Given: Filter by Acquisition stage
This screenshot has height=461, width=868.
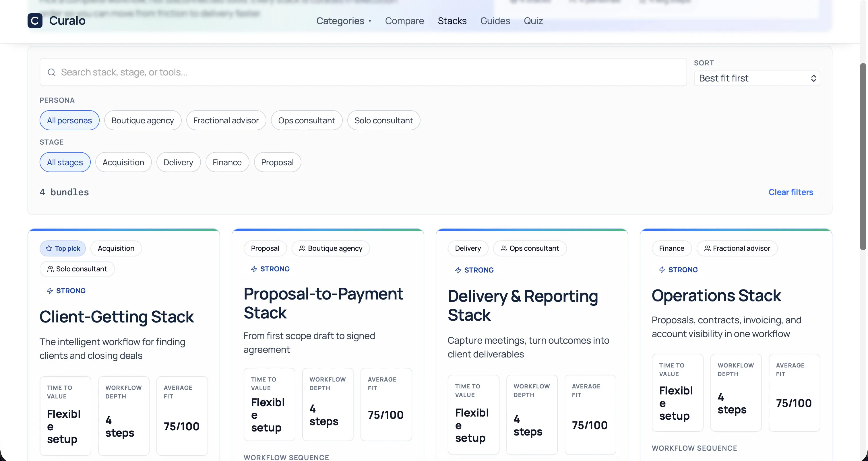Looking at the screenshot, I should click(x=123, y=162).
